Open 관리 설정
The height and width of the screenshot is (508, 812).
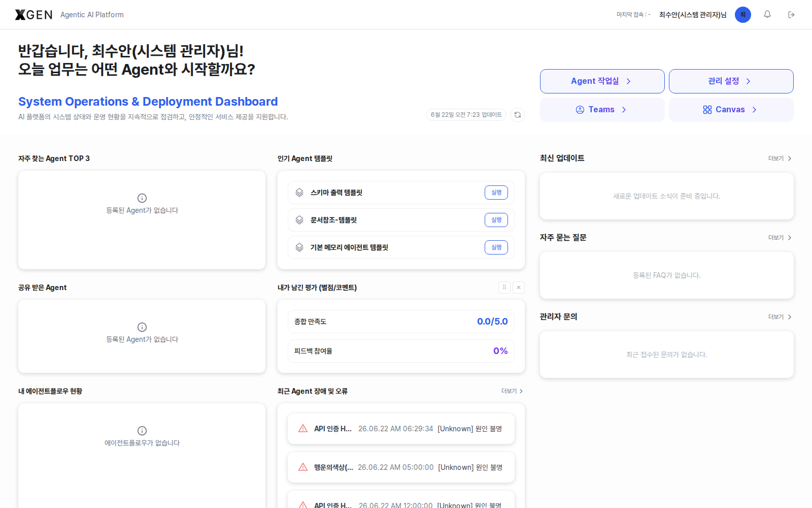pos(731,81)
